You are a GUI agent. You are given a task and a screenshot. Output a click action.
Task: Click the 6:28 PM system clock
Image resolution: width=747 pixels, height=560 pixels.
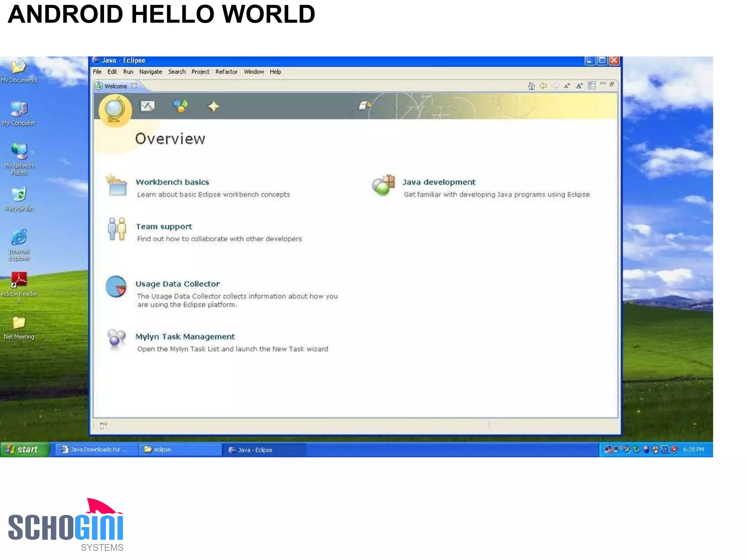click(x=693, y=450)
